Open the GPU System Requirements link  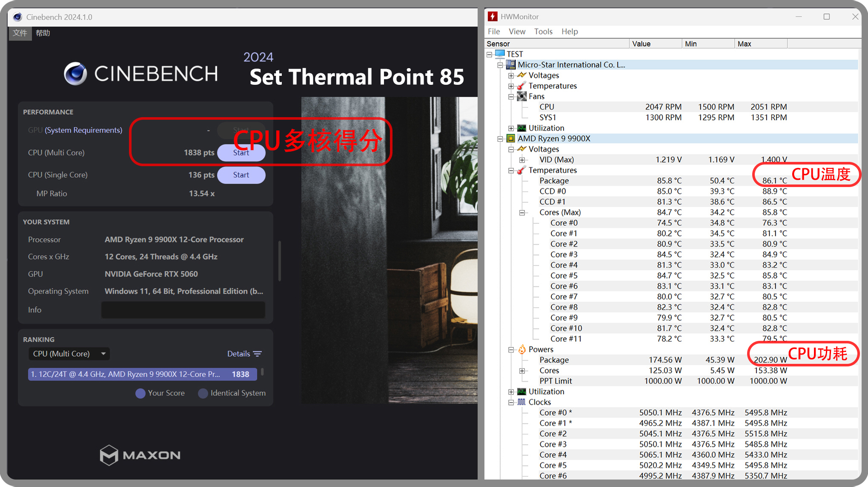[83, 130]
